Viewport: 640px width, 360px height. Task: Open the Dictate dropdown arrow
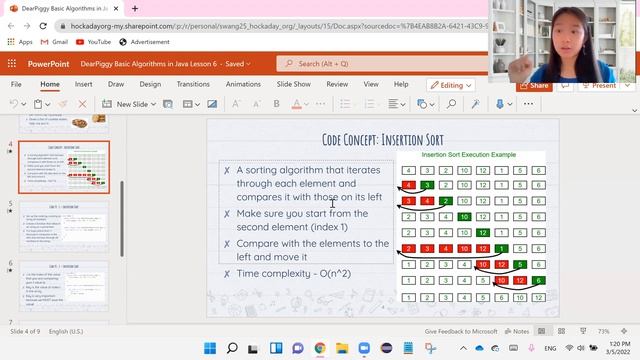[x=510, y=104]
